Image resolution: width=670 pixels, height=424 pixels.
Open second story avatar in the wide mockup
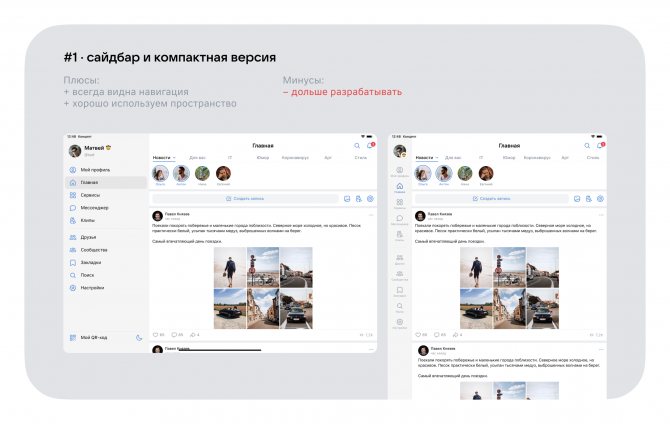pyautogui.click(x=181, y=174)
